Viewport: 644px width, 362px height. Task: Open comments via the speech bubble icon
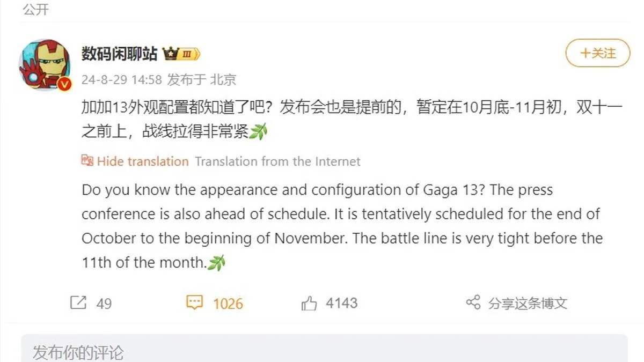pyautogui.click(x=194, y=303)
